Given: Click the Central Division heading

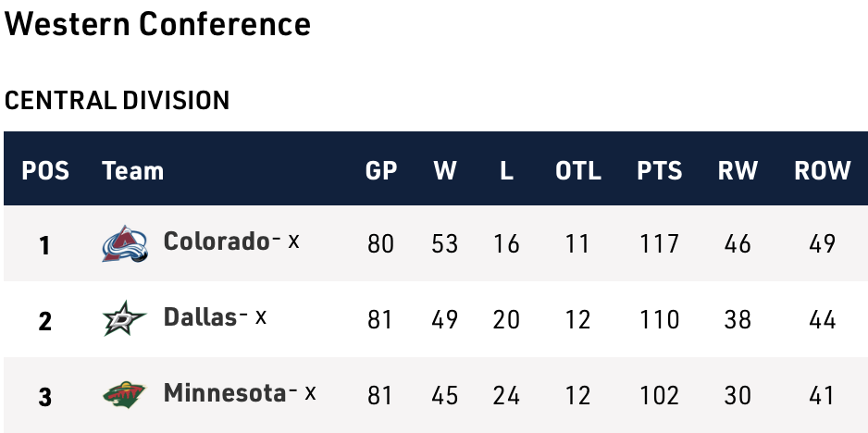Looking at the screenshot, I should coord(117,100).
